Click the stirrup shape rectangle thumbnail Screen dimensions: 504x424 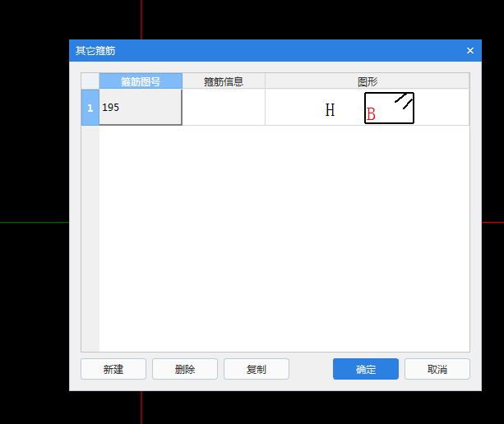389,108
